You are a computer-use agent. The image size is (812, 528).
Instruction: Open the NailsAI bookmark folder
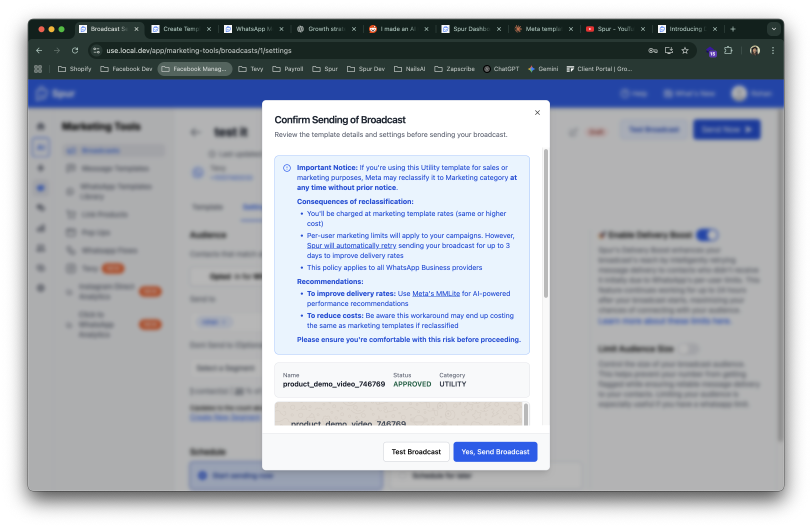409,69
